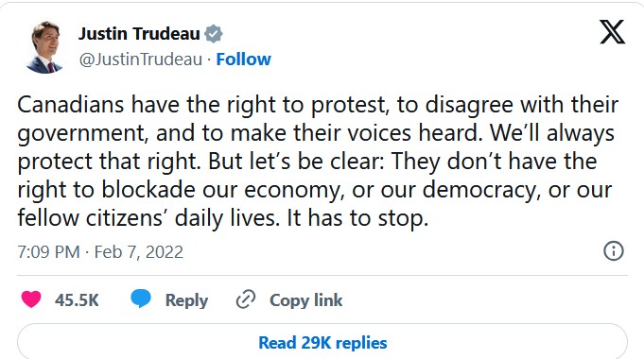Viewport: 644px width, 359px height.
Task: Open Justin Trudeau's profile picture
Action: point(45,47)
